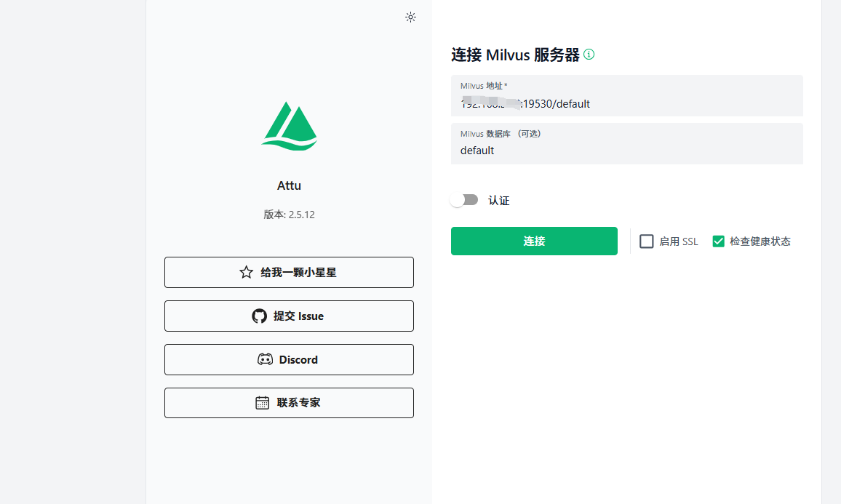The width and height of the screenshot is (841, 504).
Task: Toggle the 认证 authentication switch
Action: 464,200
